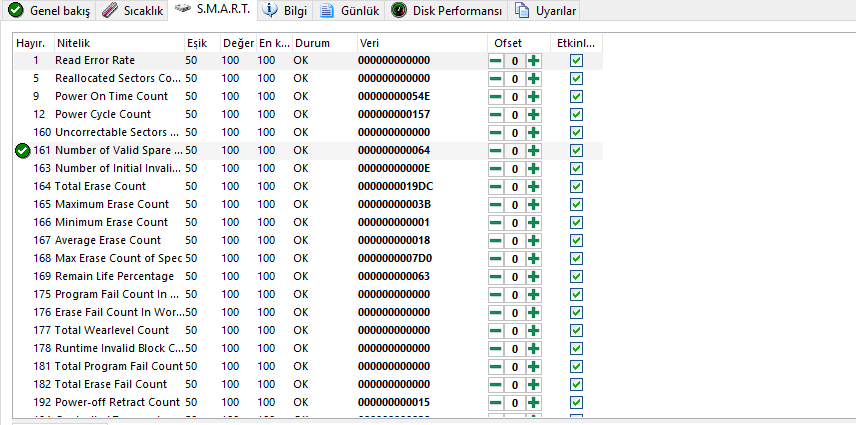Image resolution: width=856 pixels, height=425 pixels.
Task: Switch to the Sıcaklık tab
Action: (x=133, y=10)
